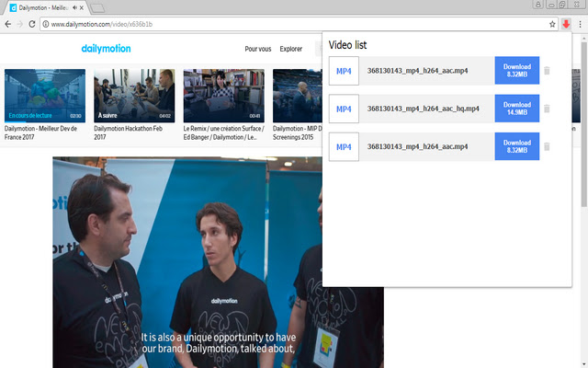
Task: Bookmark this page with the star icon
Action: coord(552,24)
